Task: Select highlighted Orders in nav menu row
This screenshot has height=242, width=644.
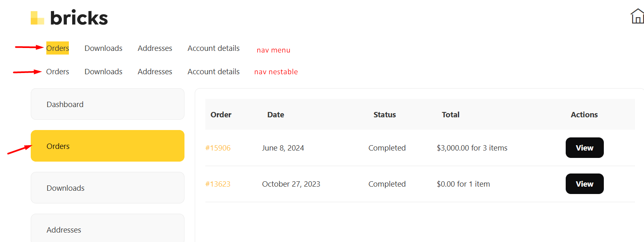Action: click(x=57, y=48)
